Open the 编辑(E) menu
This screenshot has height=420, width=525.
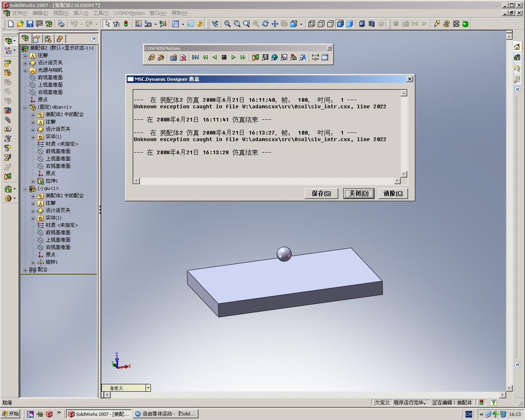pyautogui.click(x=40, y=13)
